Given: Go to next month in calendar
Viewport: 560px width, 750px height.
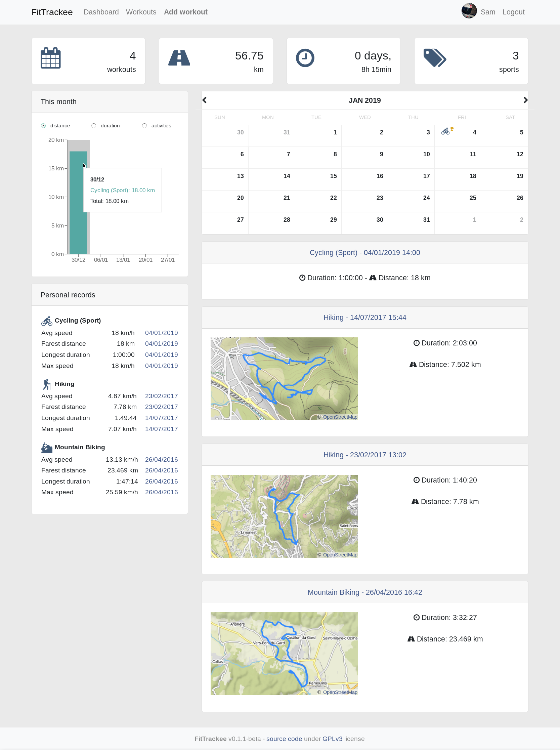Looking at the screenshot, I should pos(525,100).
